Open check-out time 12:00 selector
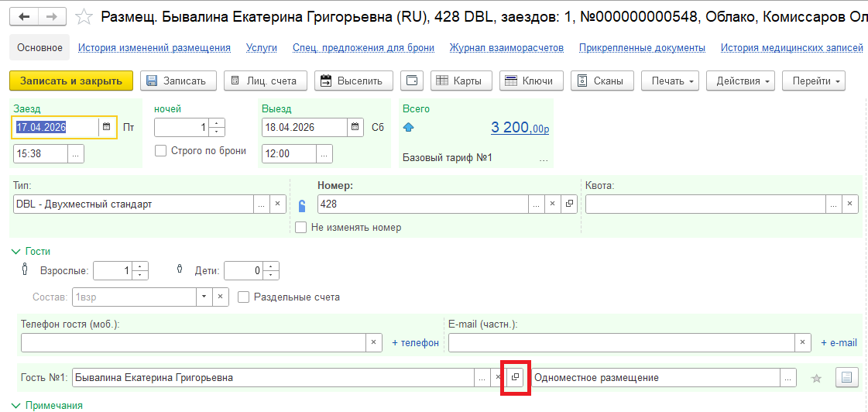 [324, 154]
